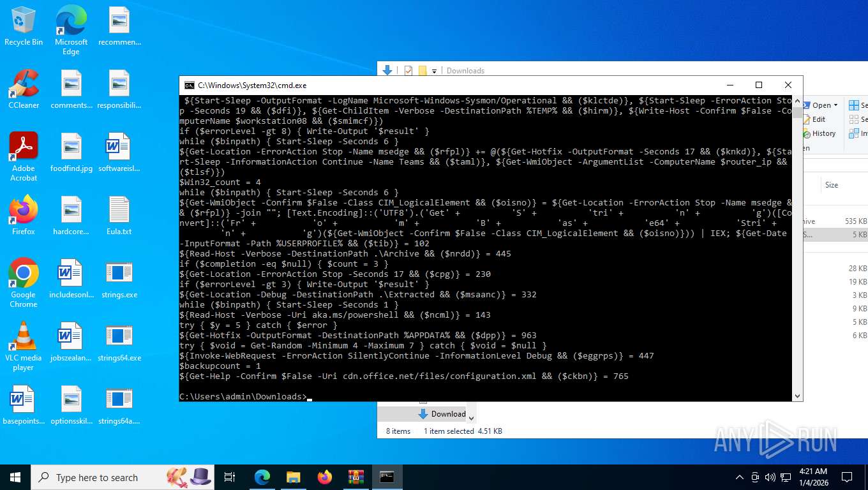Screen dimensions: 868x490
Task: Click the file row showing 28 KB
Action: [x=835, y=269]
